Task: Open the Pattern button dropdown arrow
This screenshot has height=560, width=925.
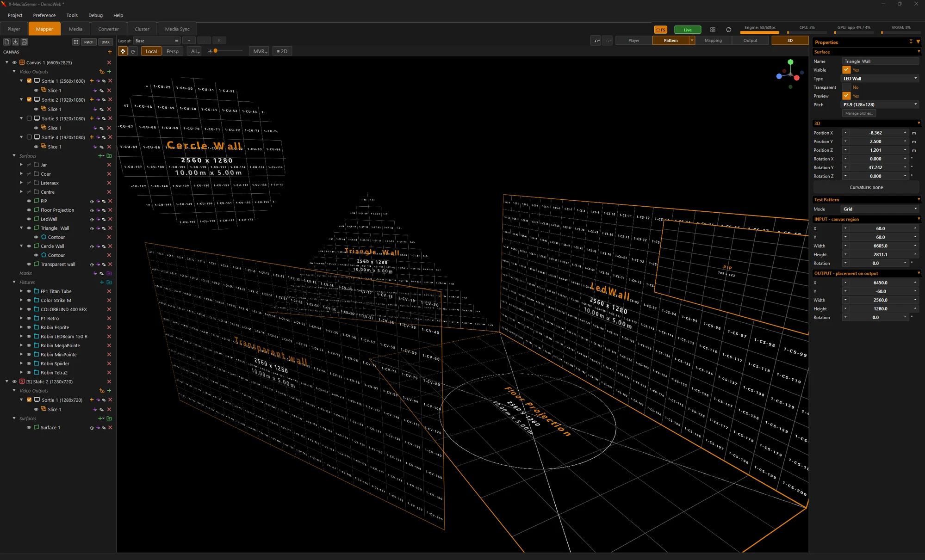Action: pyautogui.click(x=692, y=41)
